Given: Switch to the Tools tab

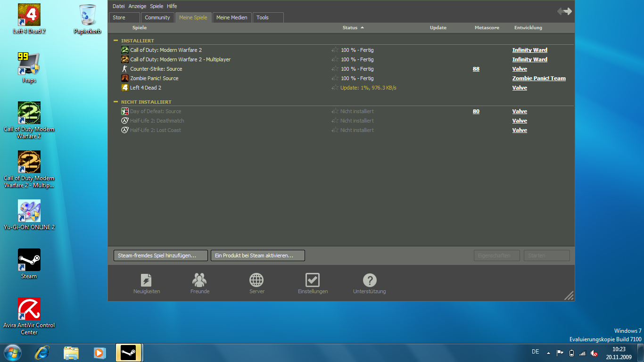Looking at the screenshot, I should coord(268,17).
